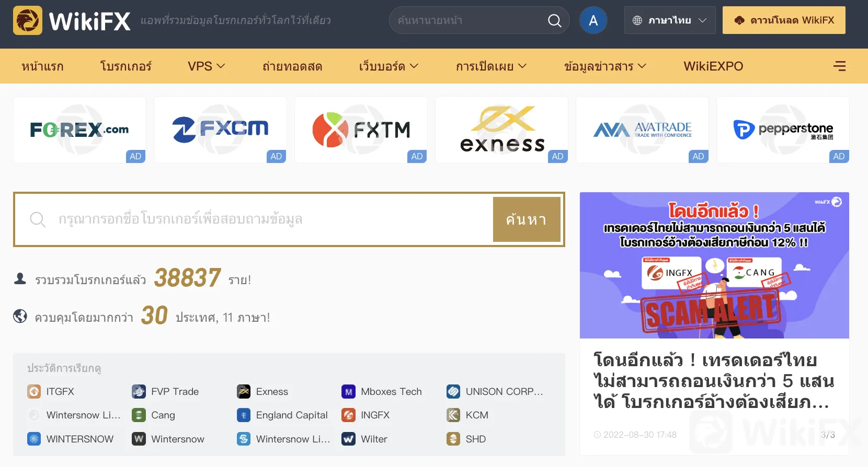868x467 pixels.
Task: Open the WikiEXPO menu item
Action: [713, 66]
